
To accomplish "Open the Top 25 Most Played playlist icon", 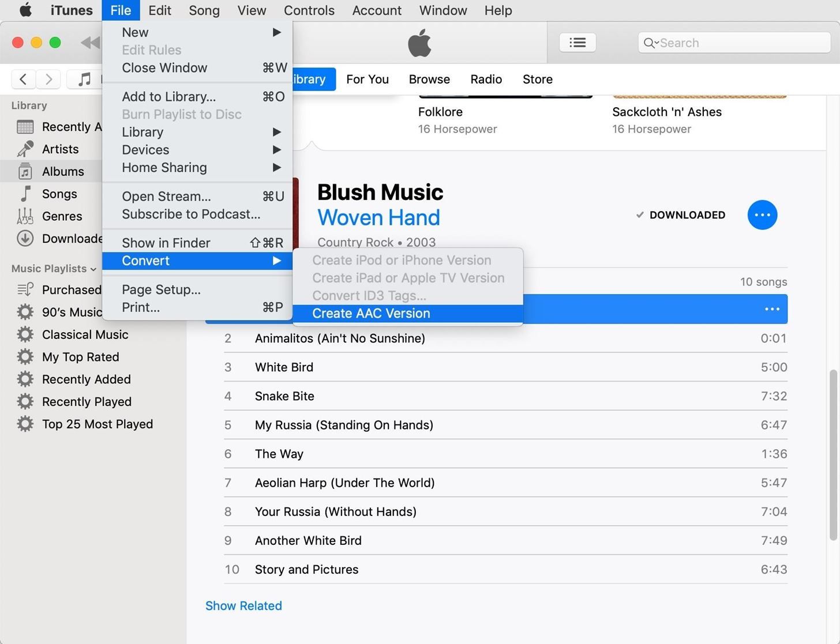I will tap(25, 424).
